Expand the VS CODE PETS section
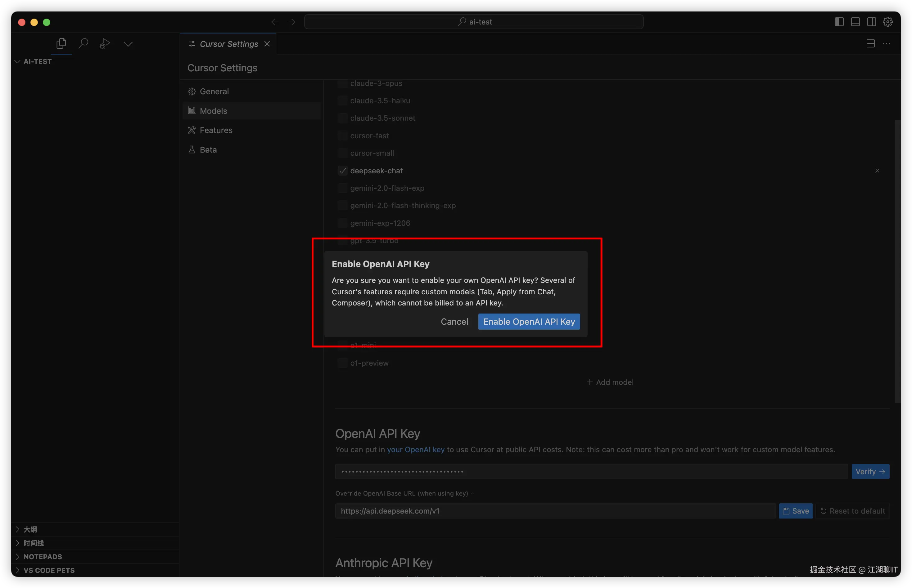Image resolution: width=912 pixels, height=588 pixels. pos(49,570)
